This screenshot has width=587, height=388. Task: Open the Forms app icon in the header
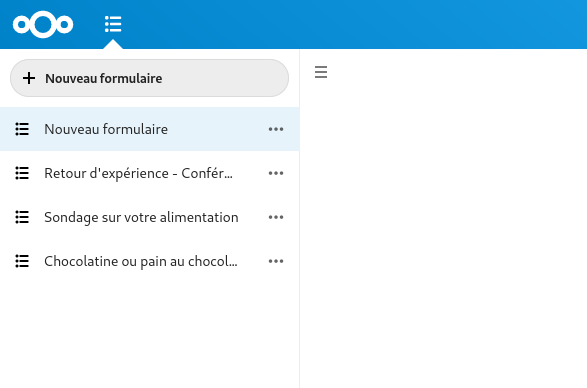[x=113, y=24]
